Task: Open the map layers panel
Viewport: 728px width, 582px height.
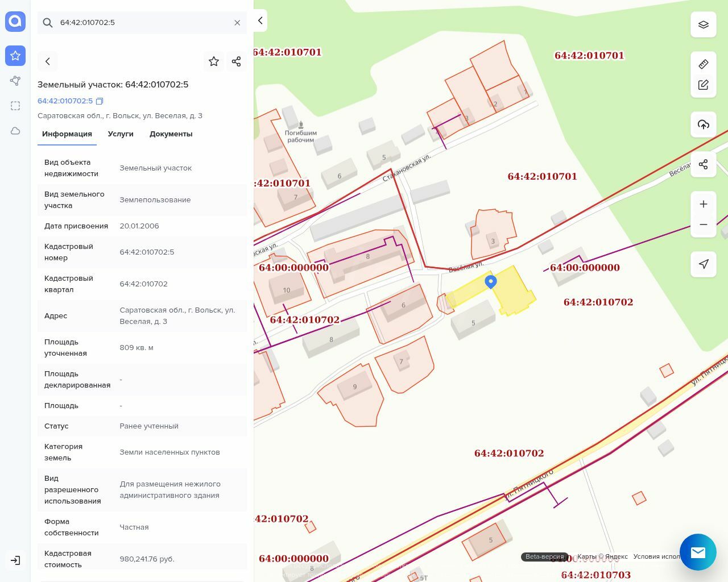Action: [703, 24]
